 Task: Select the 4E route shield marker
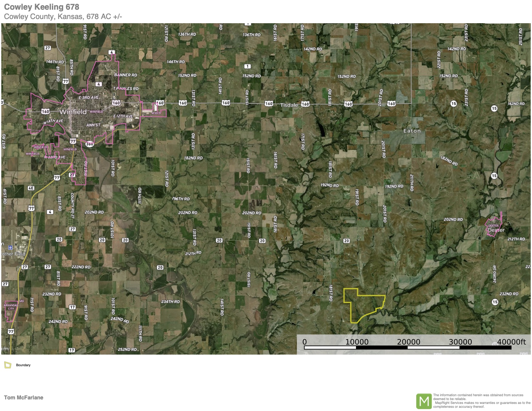tap(31, 188)
